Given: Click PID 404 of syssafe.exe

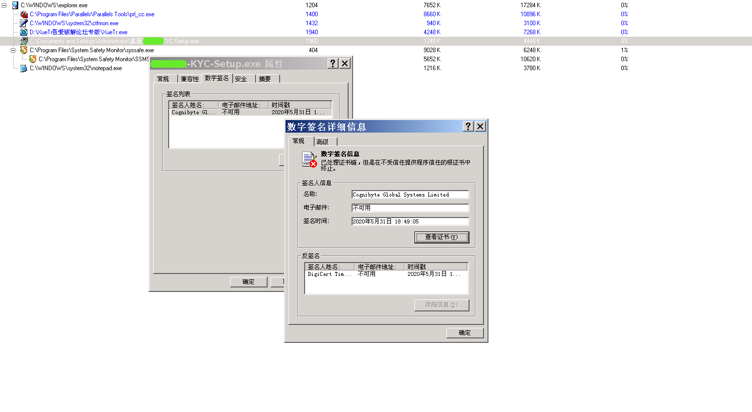Looking at the screenshot, I should tap(313, 50).
